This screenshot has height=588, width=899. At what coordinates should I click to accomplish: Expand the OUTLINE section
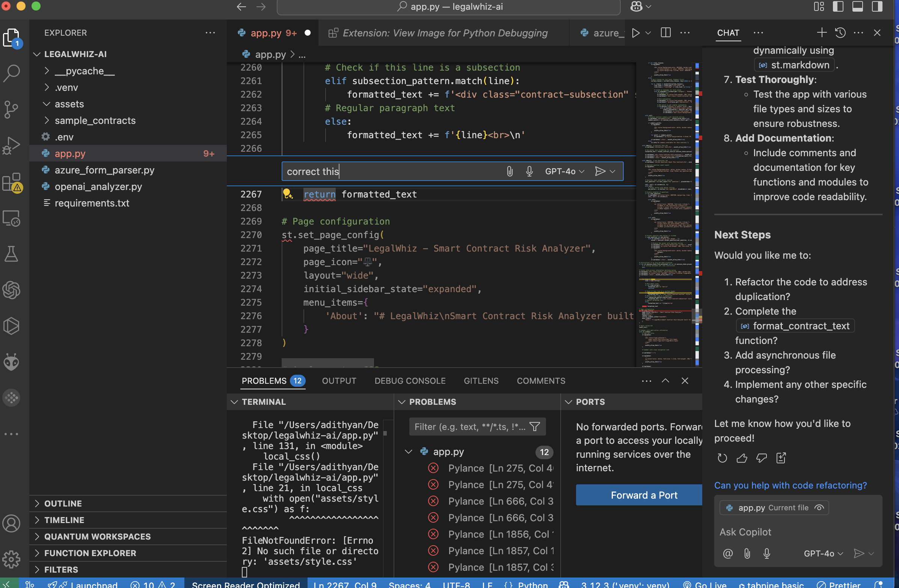(63, 504)
